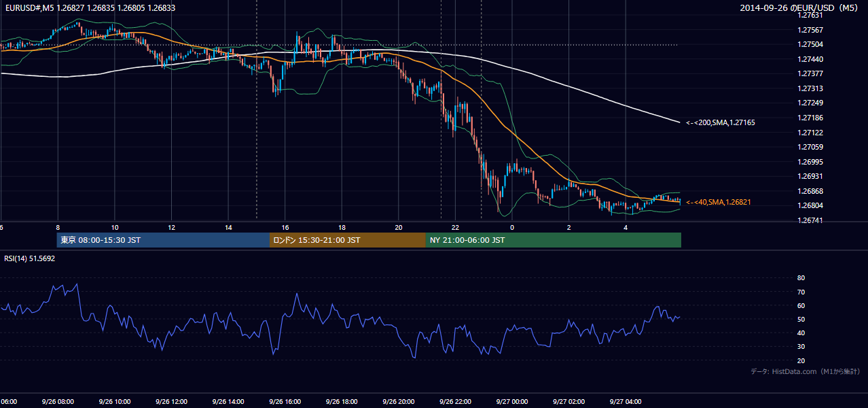
Task: Click price axis label 1.27440
Action: [810, 59]
